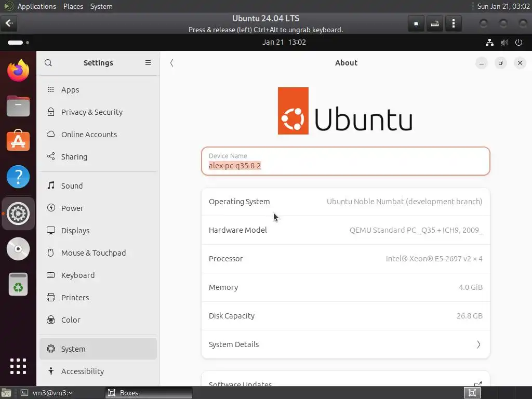Show Applications grid in dock
Viewport: 532px width, 399px height.
[x=18, y=366]
